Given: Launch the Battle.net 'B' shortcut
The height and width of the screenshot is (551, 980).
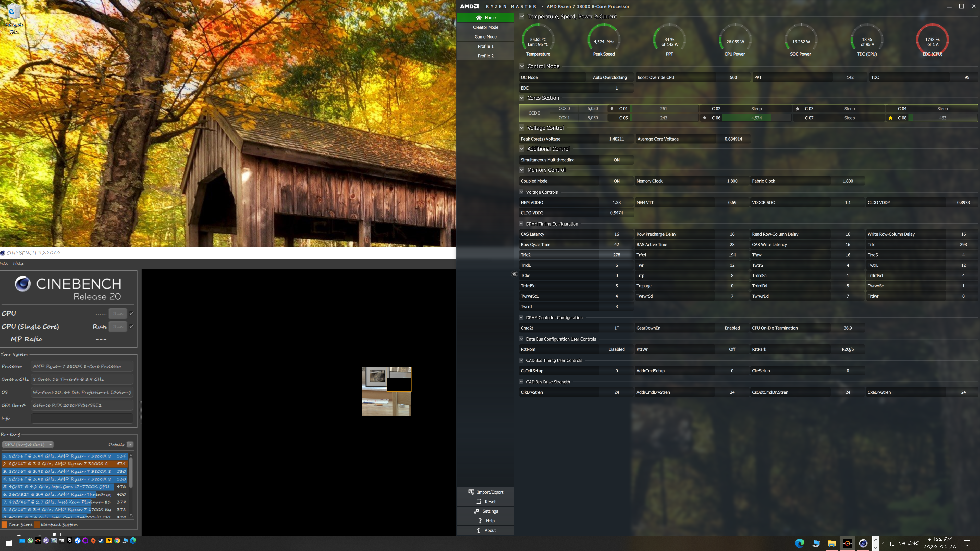Looking at the screenshot, I should [x=62, y=540].
